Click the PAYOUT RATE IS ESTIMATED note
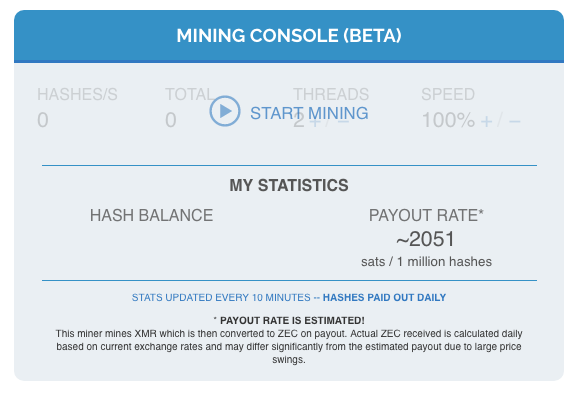This screenshot has height=394, width=578. coord(289,320)
